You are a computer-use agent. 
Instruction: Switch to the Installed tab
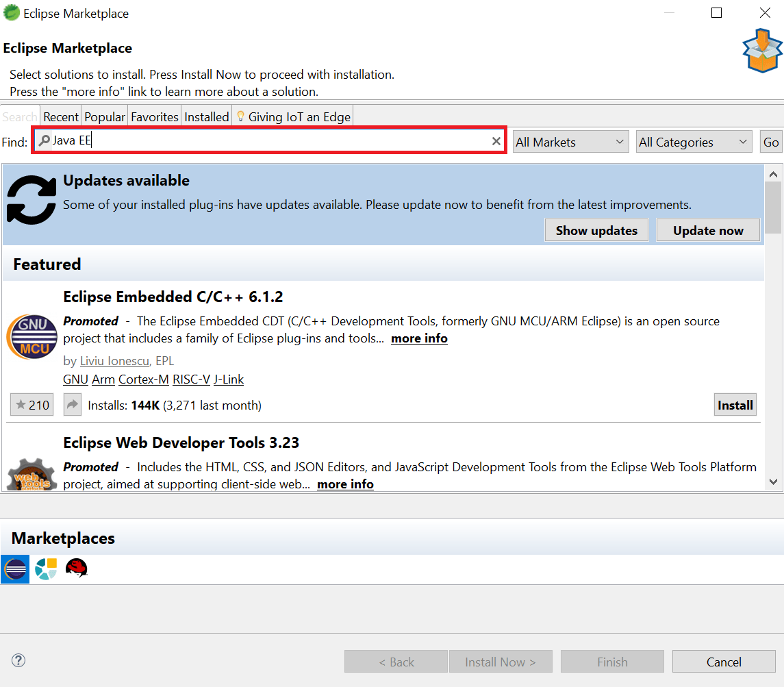[x=206, y=116]
